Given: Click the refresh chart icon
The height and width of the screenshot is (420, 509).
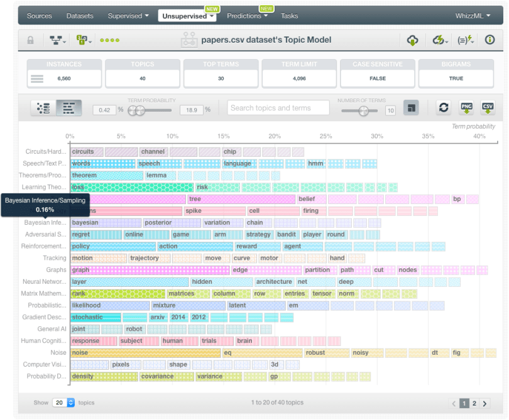Looking at the screenshot, I should [444, 108].
